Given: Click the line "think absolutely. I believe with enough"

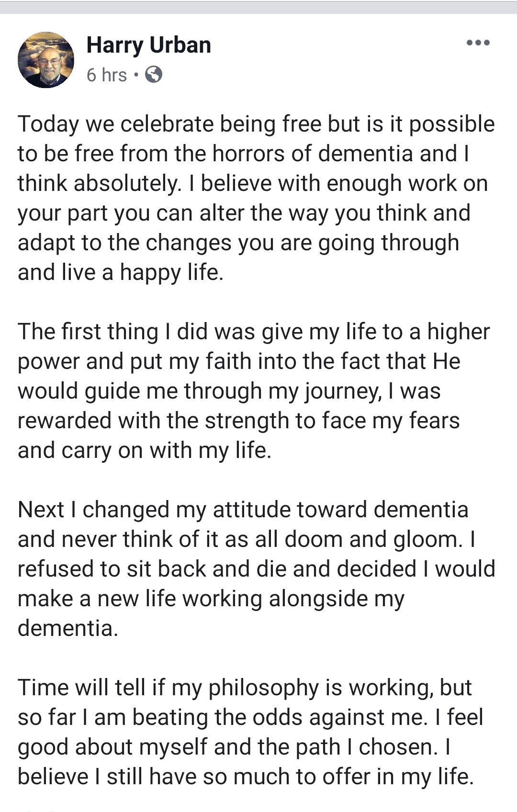Looking at the screenshot, I should (x=253, y=183).
